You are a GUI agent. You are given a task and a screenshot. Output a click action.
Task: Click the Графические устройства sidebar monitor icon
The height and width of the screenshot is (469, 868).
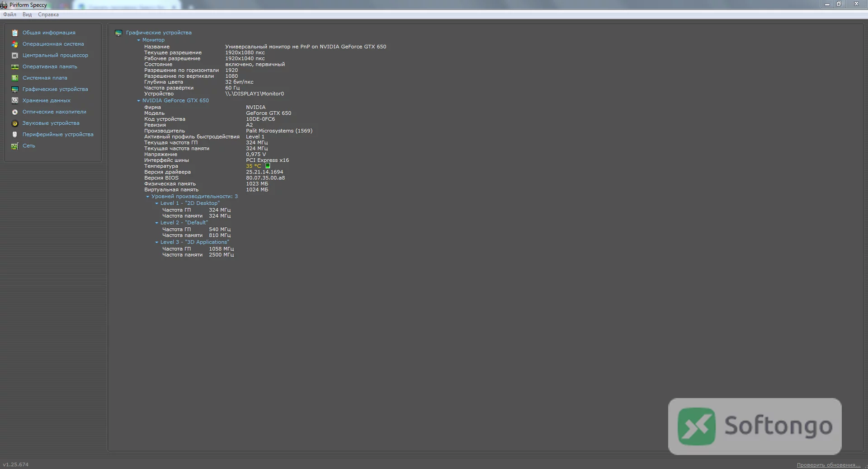tap(15, 89)
